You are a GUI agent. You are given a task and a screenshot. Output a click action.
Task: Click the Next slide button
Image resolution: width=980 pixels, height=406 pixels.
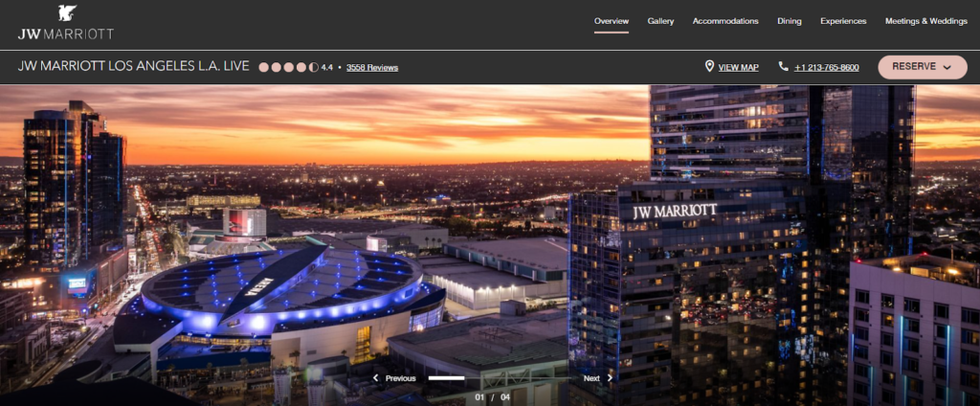pos(598,378)
